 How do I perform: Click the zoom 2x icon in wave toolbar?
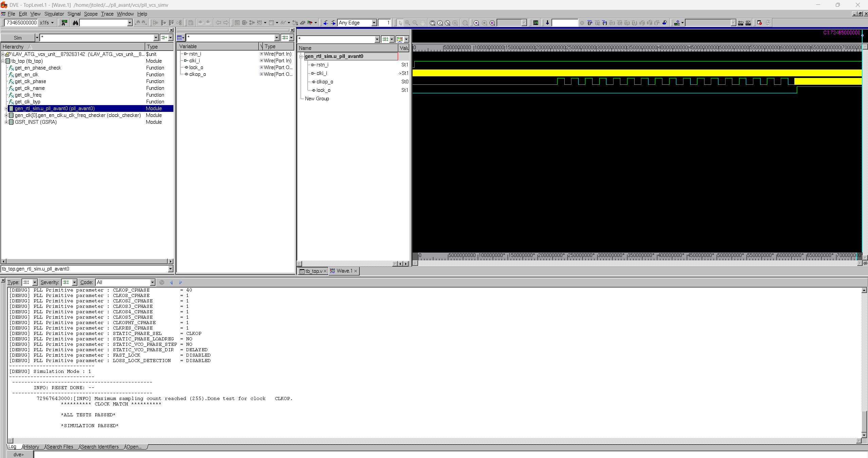440,23
